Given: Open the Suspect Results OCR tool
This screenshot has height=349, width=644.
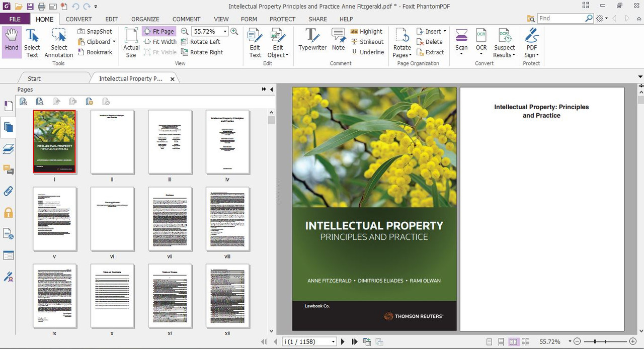Looking at the screenshot, I should (504, 42).
